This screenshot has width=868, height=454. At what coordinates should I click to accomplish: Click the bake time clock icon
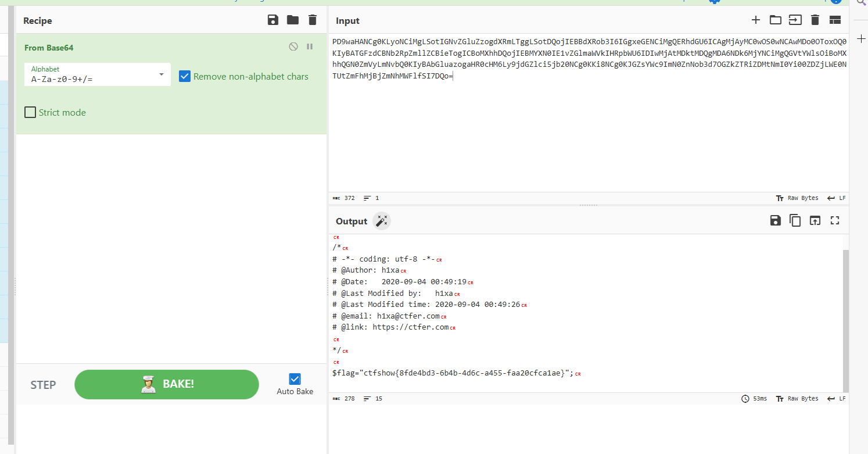click(745, 399)
